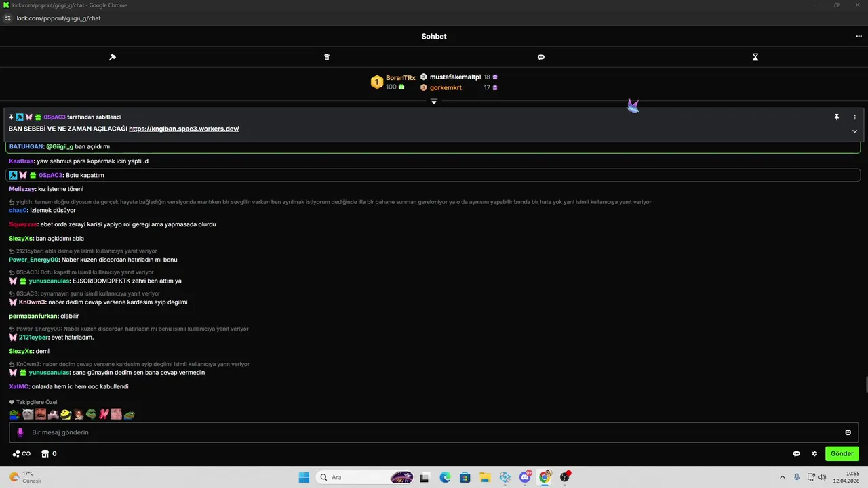
Task: Jump to replied message from yigitth
Action: point(330,202)
